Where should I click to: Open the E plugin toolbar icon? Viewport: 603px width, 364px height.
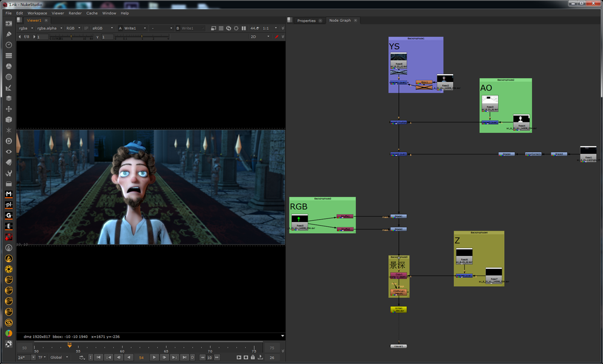tap(8, 226)
